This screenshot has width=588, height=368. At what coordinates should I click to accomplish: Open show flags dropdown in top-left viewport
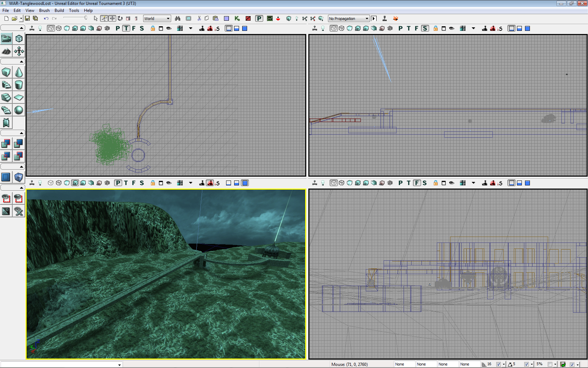coord(191,28)
